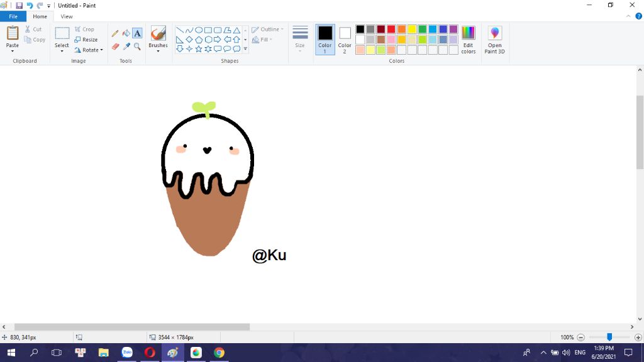Pick the green color swatch

pyautogui.click(x=422, y=29)
